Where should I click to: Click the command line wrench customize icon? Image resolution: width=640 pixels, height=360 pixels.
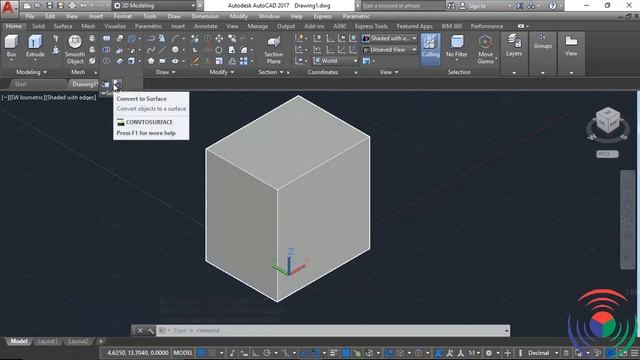click(x=150, y=331)
